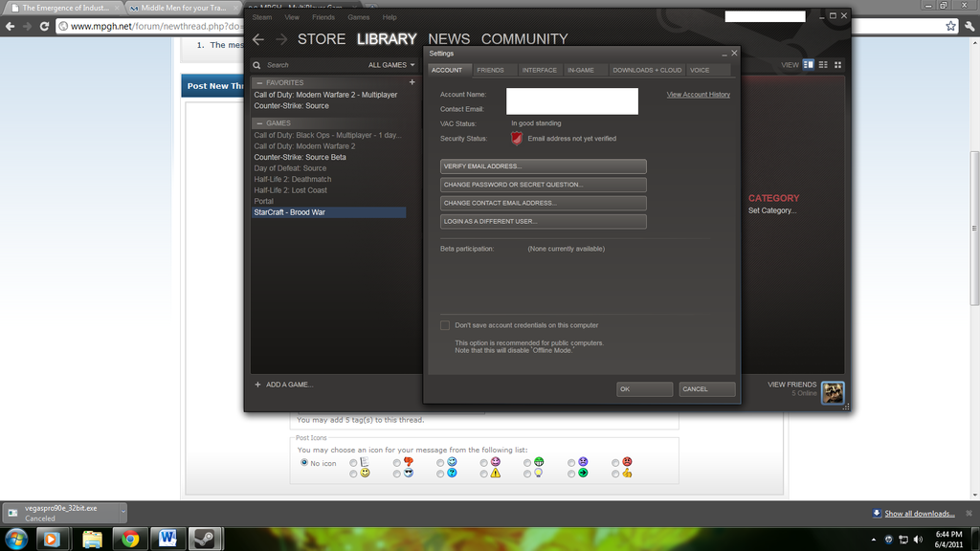This screenshot has height=551, width=980.
Task: Open the ALL GAMES filter dropdown
Action: [x=390, y=64]
